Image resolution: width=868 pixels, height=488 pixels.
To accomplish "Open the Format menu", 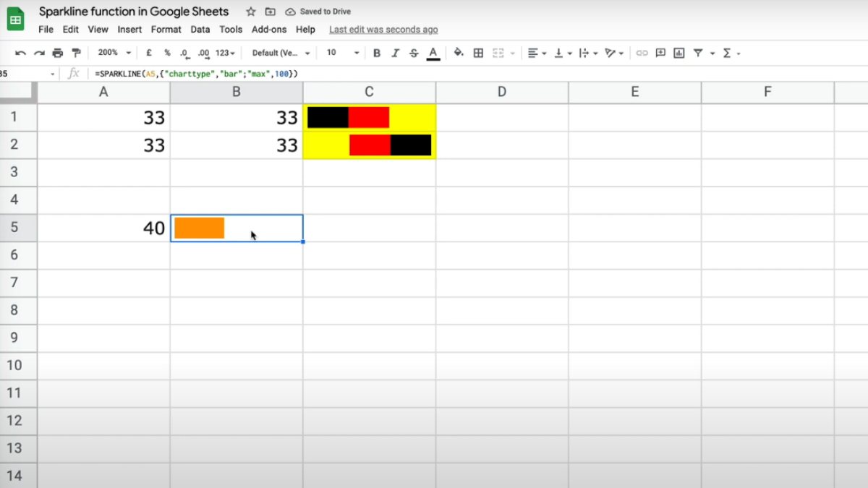I will [x=166, y=30].
